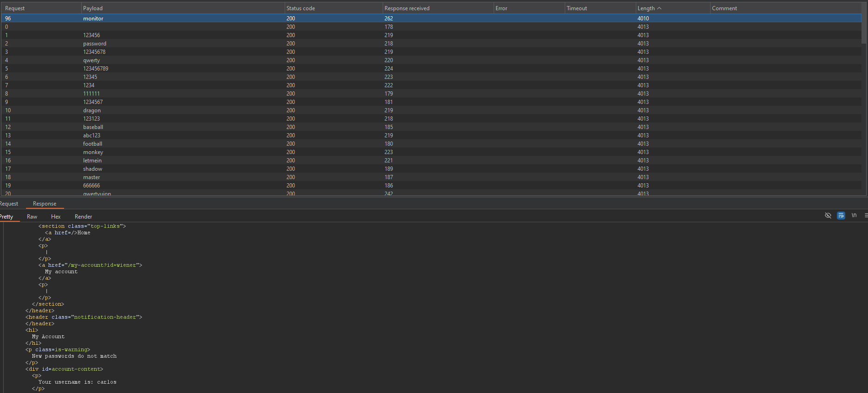
Task: Open the hamburger menu in the response viewer
Action: 866,215
